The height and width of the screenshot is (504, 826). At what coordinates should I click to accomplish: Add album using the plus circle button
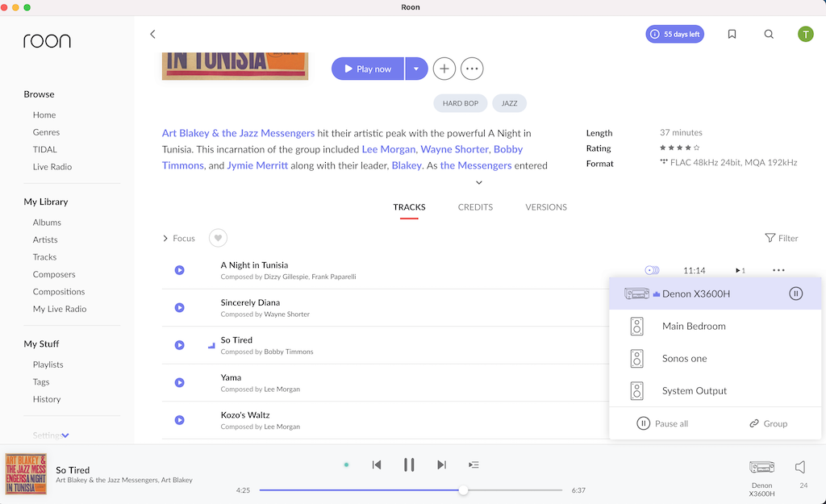pyautogui.click(x=444, y=69)
